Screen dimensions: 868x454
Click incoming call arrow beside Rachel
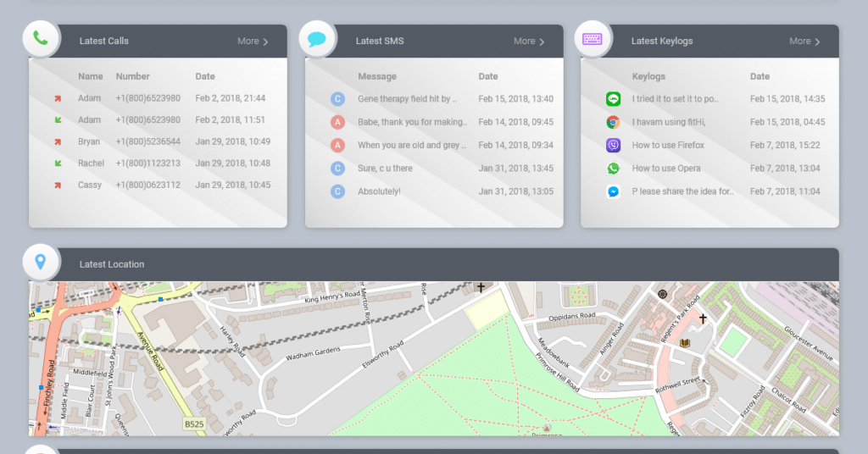click(58, 163)
